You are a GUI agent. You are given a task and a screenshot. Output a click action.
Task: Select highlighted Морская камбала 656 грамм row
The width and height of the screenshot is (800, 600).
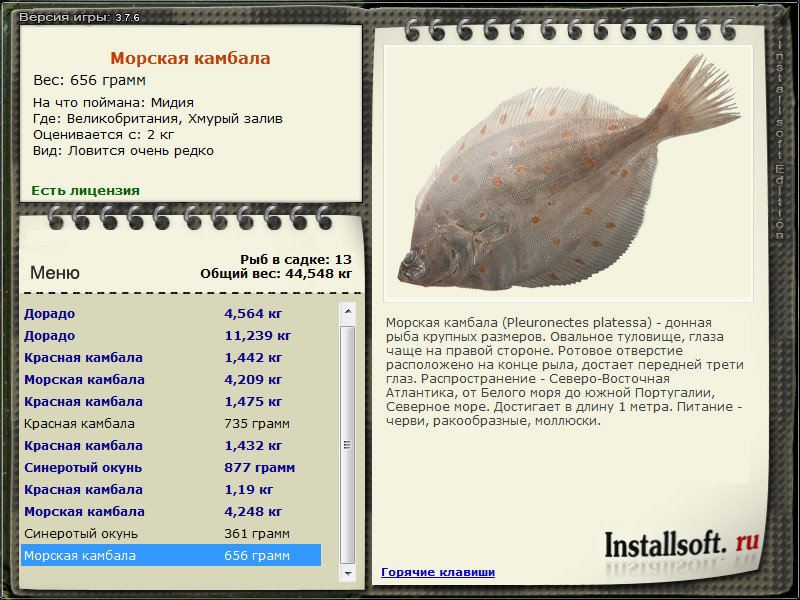[171, 555]
